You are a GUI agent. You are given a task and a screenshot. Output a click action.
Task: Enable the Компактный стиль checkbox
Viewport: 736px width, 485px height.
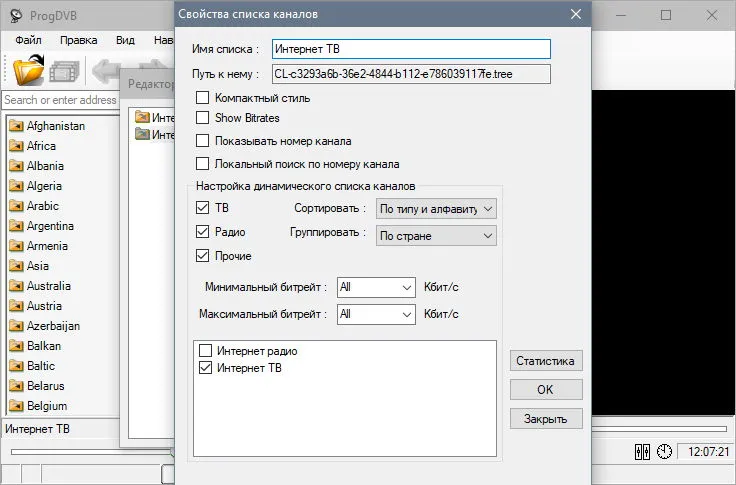[x=202, y=98]
